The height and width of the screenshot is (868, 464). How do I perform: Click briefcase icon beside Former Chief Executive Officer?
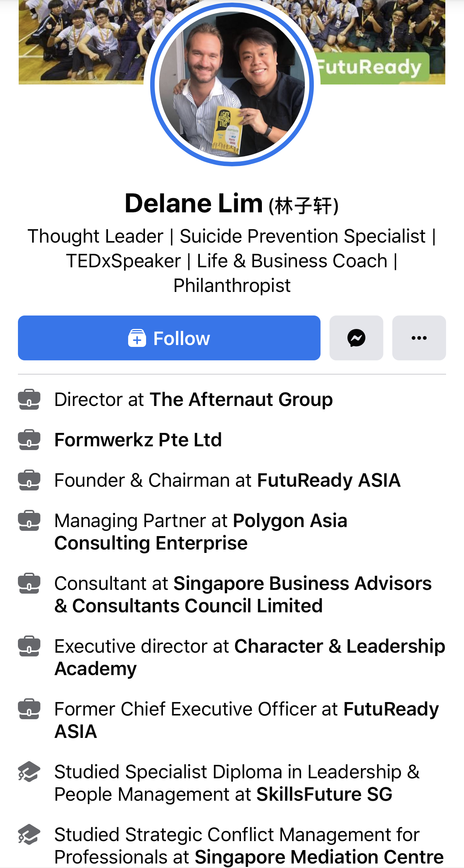(x=29, y=709)
